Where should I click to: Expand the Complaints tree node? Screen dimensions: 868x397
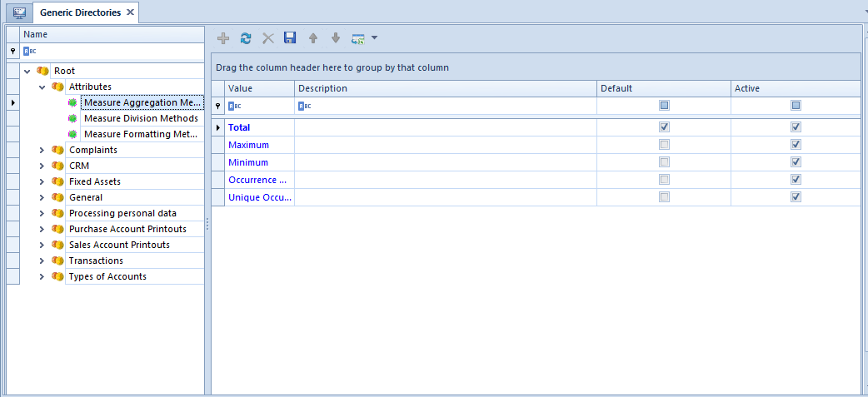pos(42,151)
